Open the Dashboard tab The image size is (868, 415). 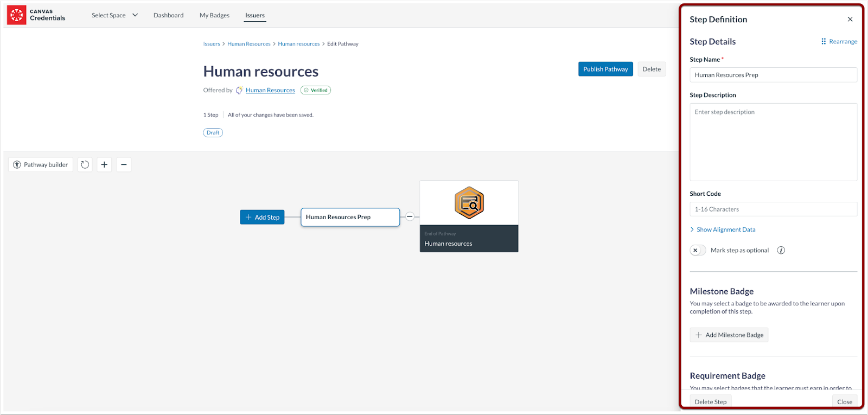pyautogui.click(x=168, y=15)
